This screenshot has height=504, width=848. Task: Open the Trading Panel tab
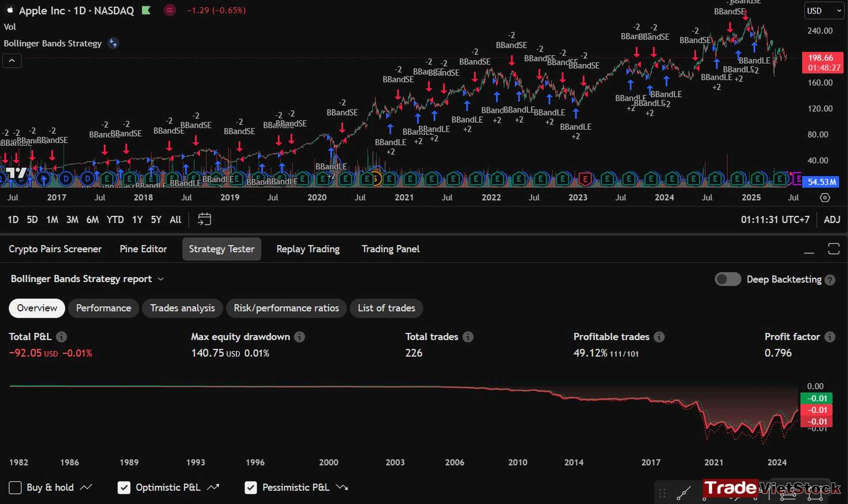tap(390, 249)
